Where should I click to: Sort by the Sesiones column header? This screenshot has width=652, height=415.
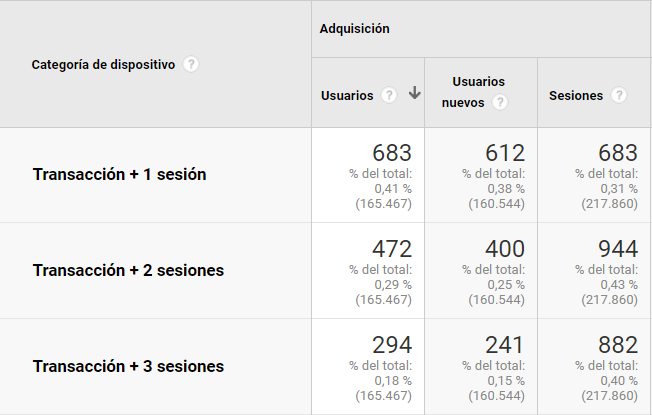pos(576,96)
